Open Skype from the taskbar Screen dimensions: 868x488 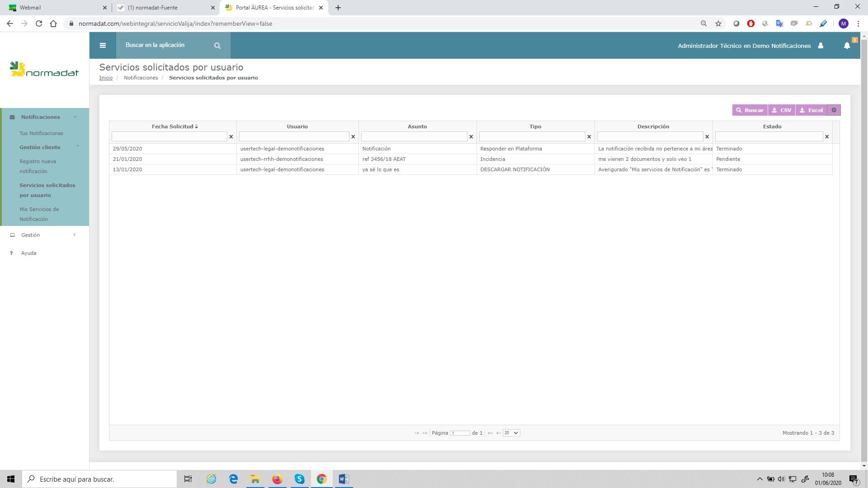click(299, 479)
